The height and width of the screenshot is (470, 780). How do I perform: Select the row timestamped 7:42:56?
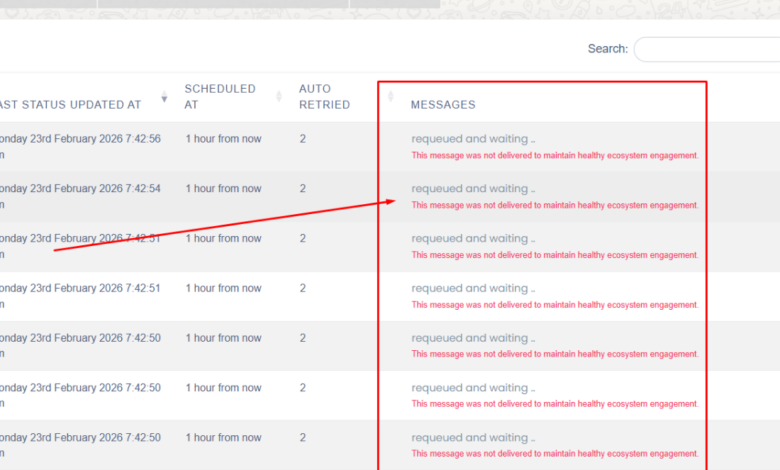click(x=80, y=139)
